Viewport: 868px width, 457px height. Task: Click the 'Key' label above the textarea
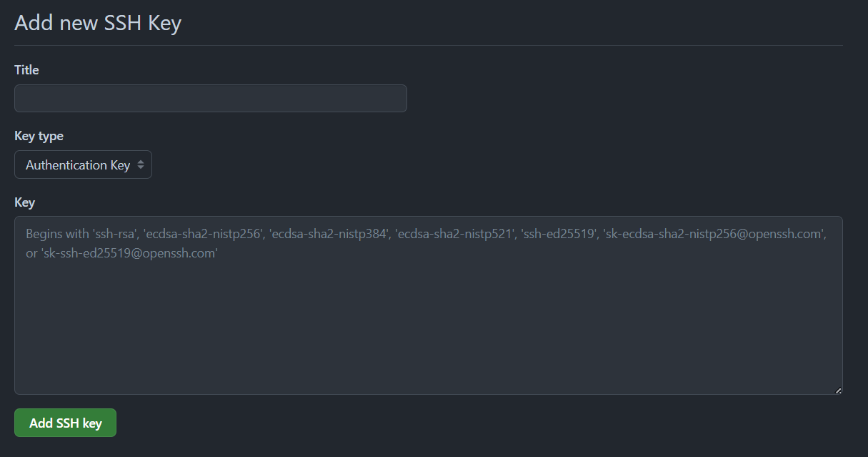[24, 202]
